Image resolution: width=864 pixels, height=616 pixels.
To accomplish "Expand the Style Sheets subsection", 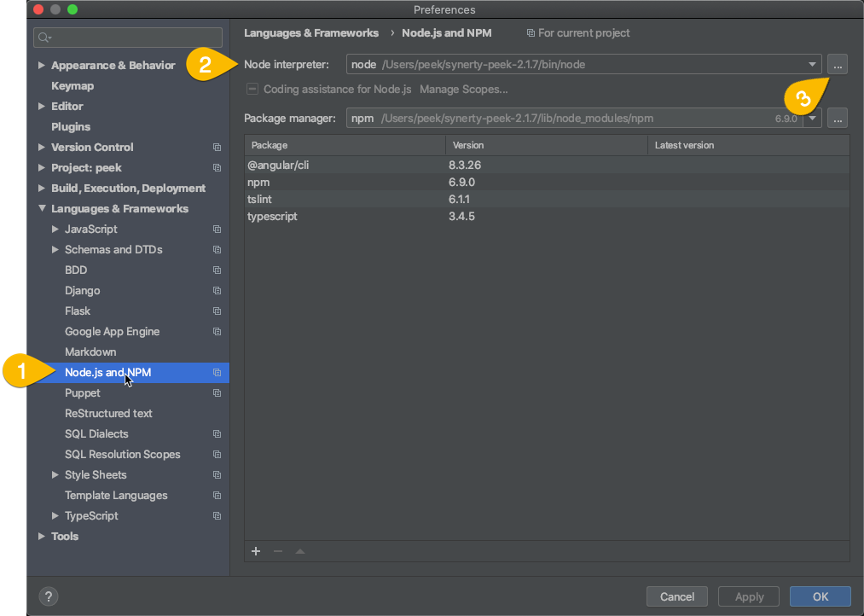I will (x=55, y=474).
